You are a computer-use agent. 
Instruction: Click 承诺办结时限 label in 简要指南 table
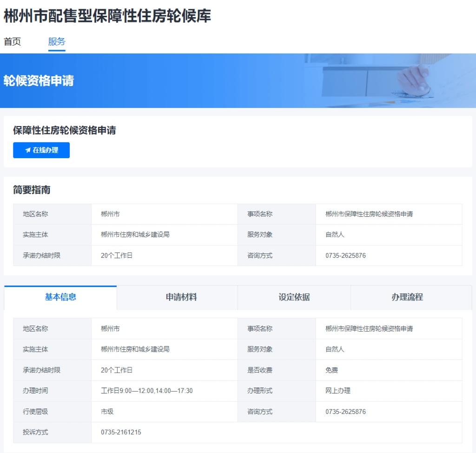point(41,255)
